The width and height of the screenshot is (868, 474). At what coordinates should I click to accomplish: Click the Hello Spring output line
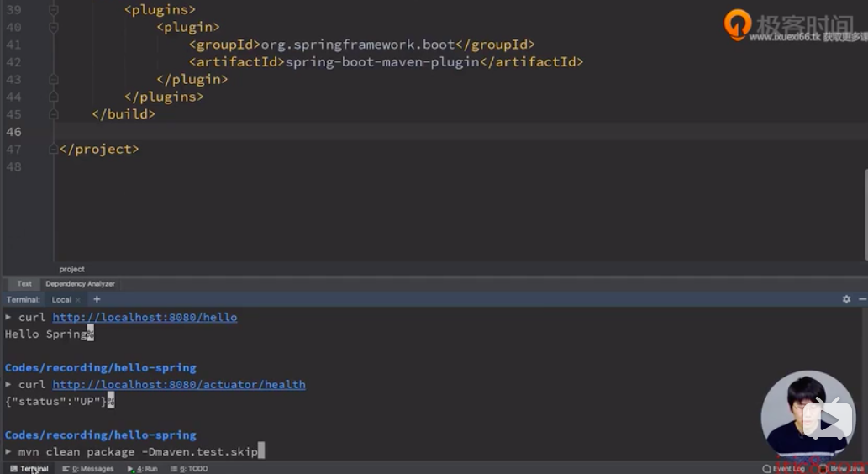(x=46, y=334)
